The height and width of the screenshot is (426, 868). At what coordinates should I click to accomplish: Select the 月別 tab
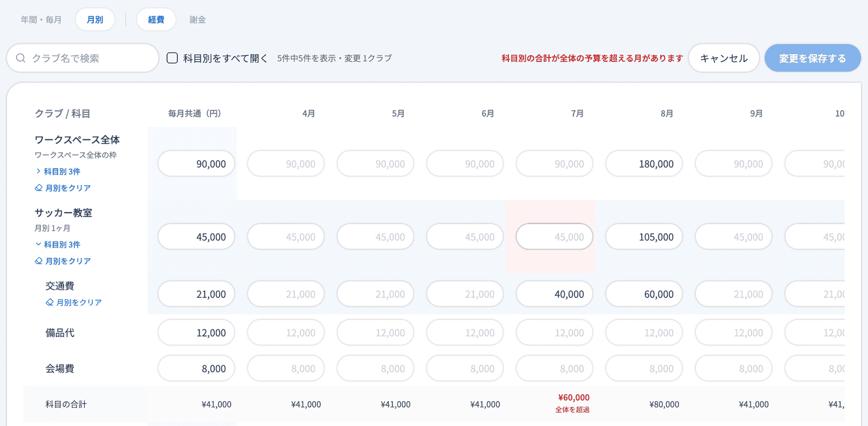(95, 20)
